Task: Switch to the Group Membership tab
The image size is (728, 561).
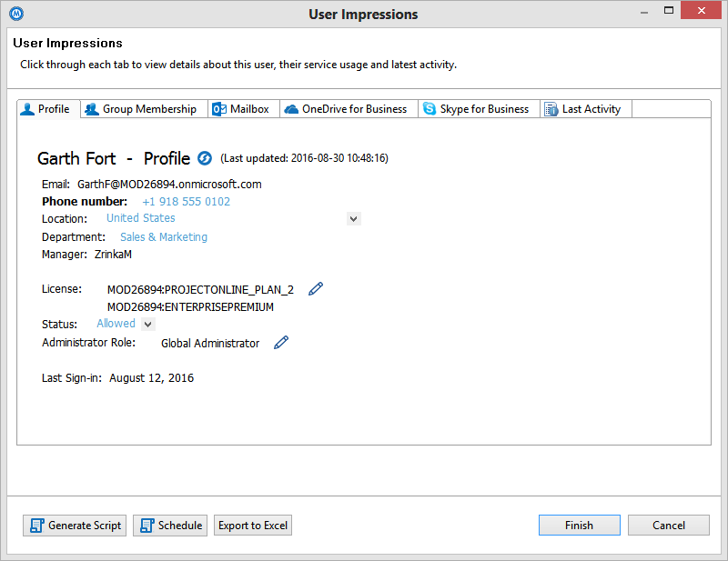Action: [143, 108]
